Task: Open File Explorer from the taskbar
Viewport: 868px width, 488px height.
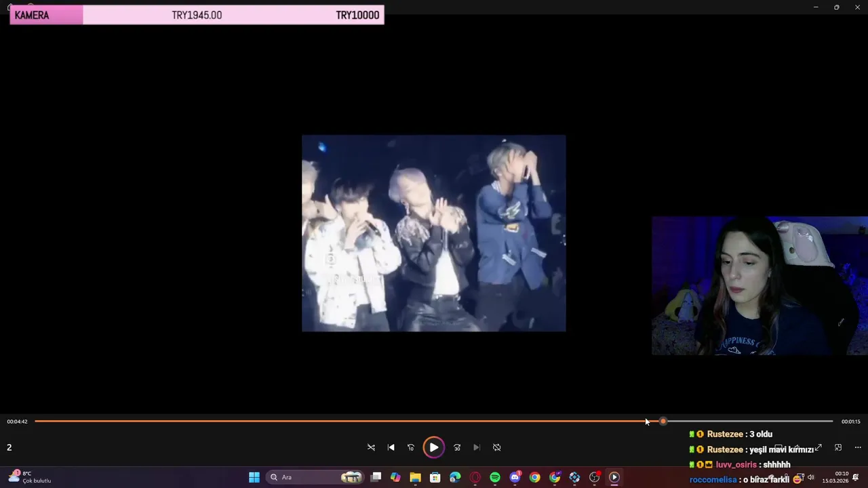Action: pos(415,477)
